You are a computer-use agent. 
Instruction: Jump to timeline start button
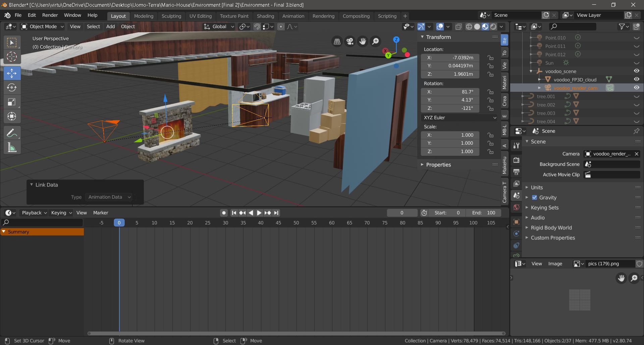pyautogui.click(x=234, y=213)
